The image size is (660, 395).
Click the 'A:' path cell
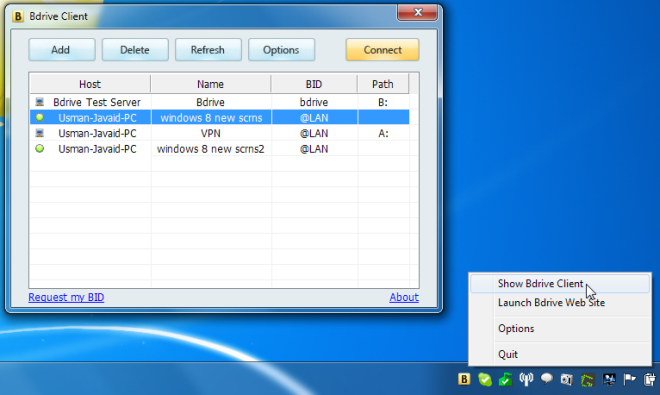point(383,133)
